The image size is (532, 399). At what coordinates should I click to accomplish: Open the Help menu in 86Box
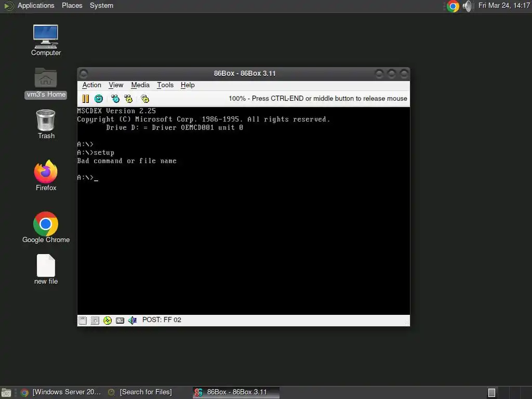188,85
